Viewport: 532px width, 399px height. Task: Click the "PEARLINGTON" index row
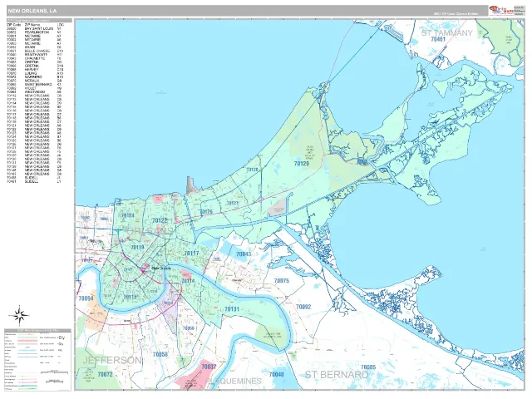coord(35,32)
